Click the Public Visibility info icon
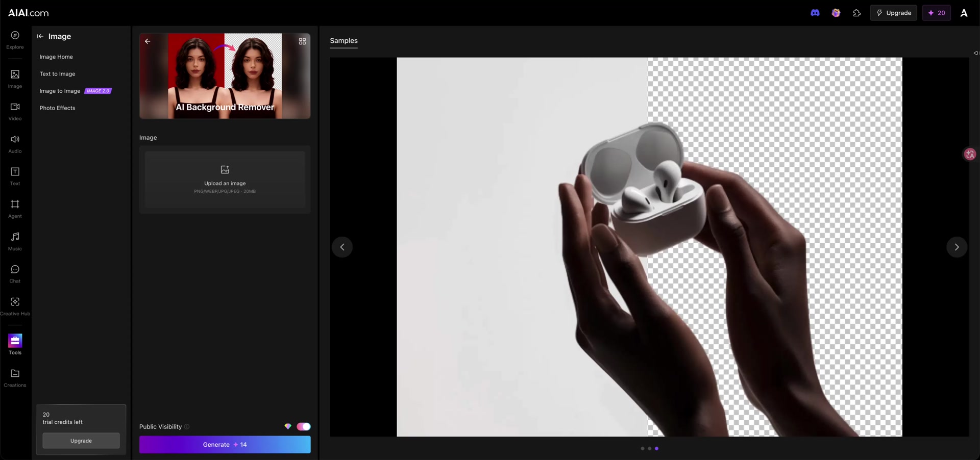 (187, 427)
